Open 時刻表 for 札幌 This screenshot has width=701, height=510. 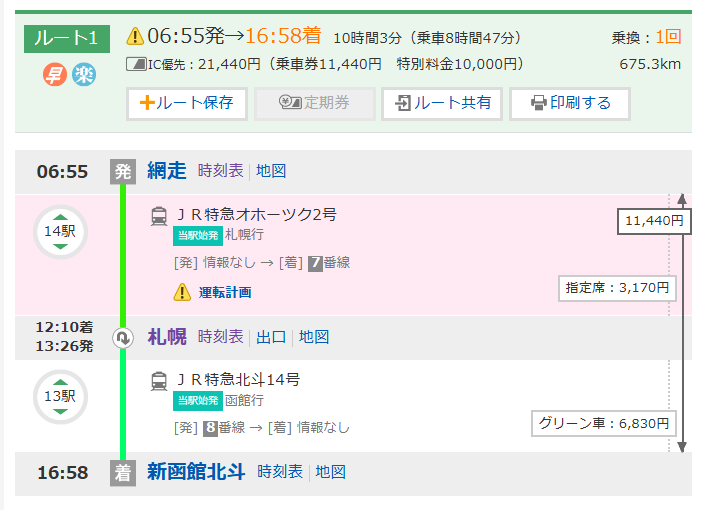[220, 337]
